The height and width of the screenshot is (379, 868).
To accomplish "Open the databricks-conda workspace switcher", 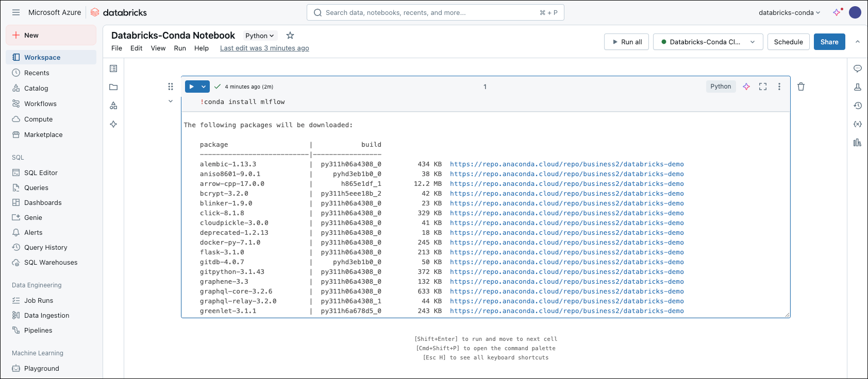I will (x=789, y=12).
